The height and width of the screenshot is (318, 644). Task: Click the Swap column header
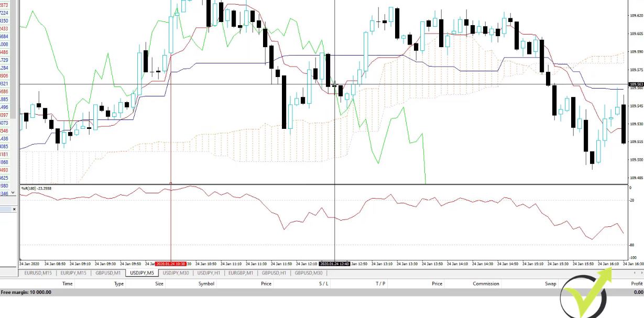(550, 283)
